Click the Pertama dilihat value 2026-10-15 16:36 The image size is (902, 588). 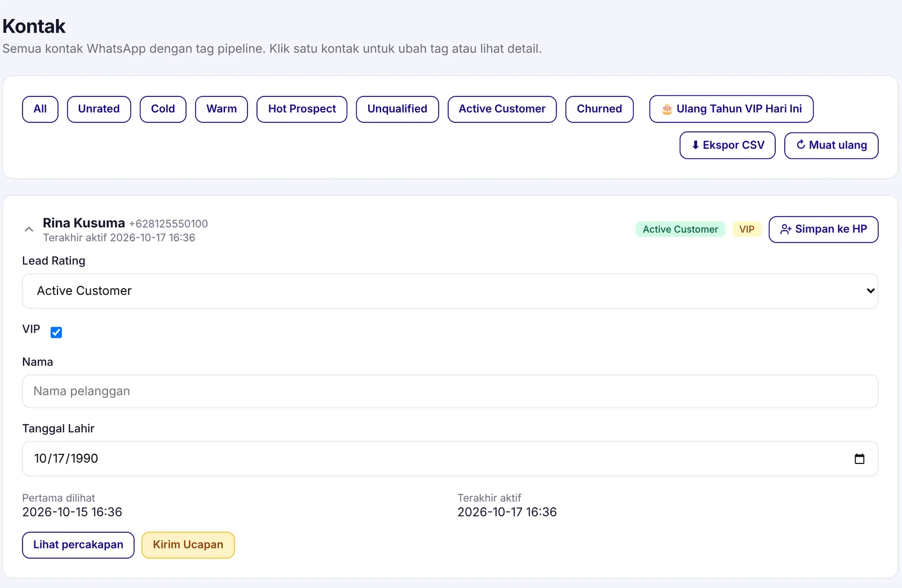click(x=72, y=512)
